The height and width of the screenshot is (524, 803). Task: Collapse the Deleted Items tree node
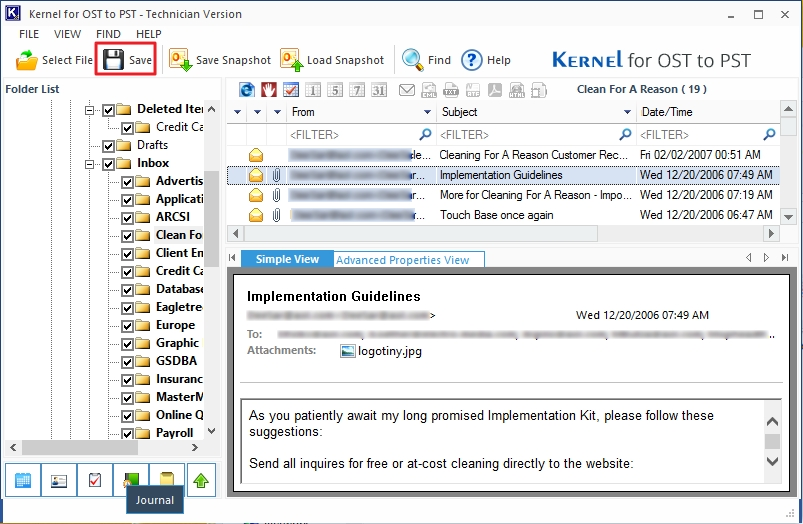pyautogui.click(x=90, y=110)
